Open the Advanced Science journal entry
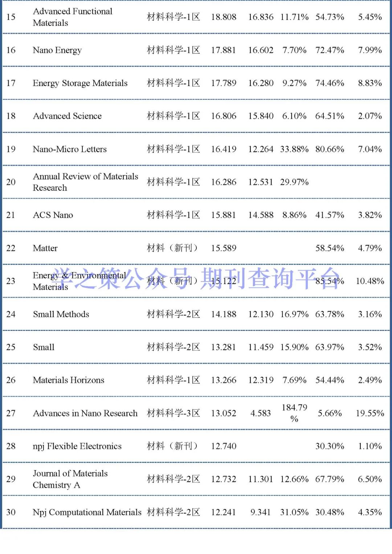The width and height of the screenshot is (392, 554). 67,116
